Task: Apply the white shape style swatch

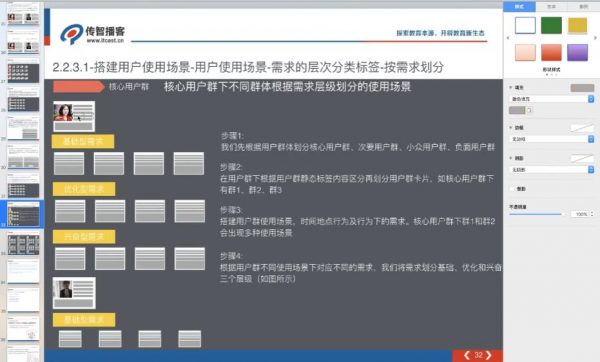Action: coord(525,26)
